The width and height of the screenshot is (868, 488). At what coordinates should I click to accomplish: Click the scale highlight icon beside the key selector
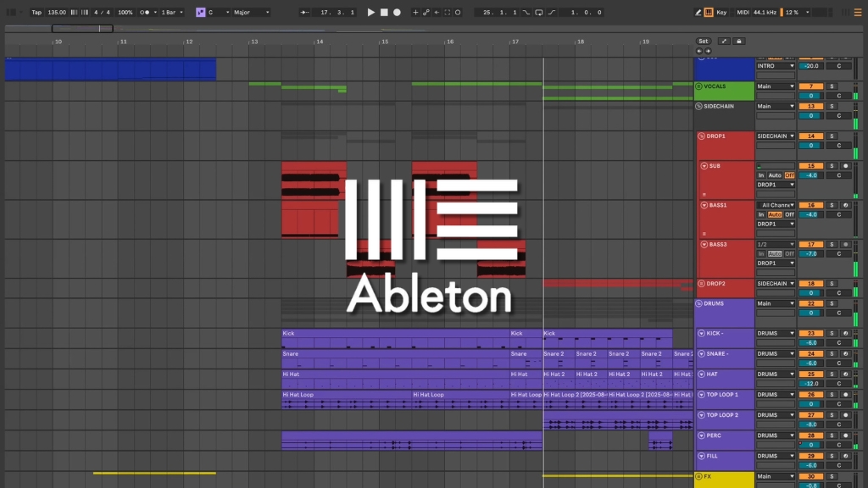tap(199, 12)
